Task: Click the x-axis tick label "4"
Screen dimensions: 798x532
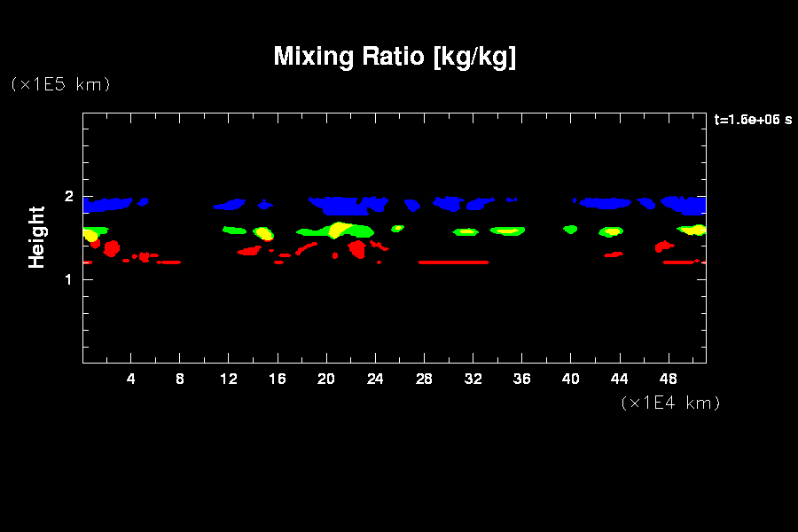Action: point(131,379)
